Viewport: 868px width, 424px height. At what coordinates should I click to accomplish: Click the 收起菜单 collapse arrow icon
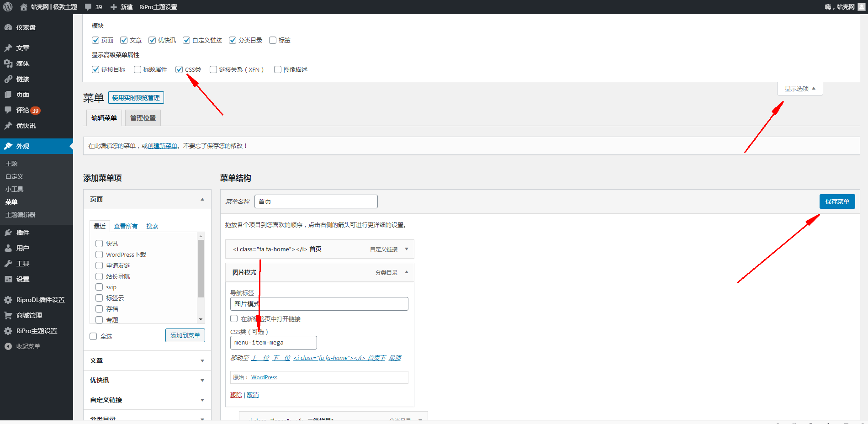coord(8,346)
